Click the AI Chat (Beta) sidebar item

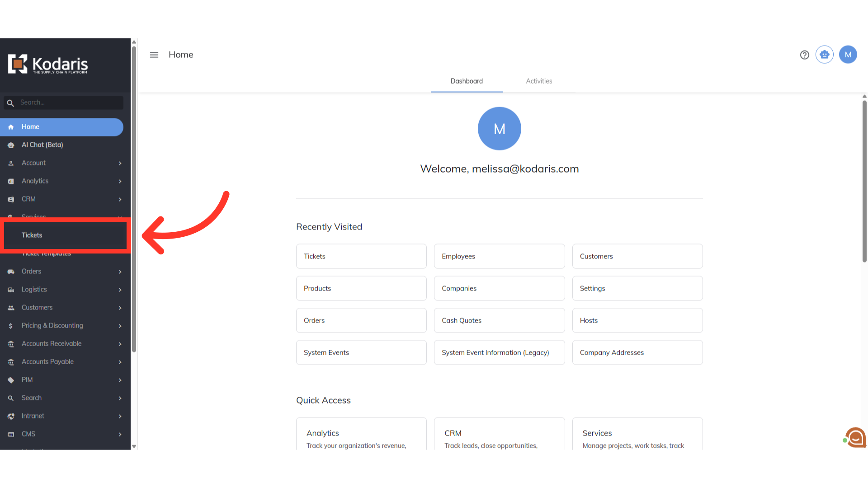[x=42, y=145]
